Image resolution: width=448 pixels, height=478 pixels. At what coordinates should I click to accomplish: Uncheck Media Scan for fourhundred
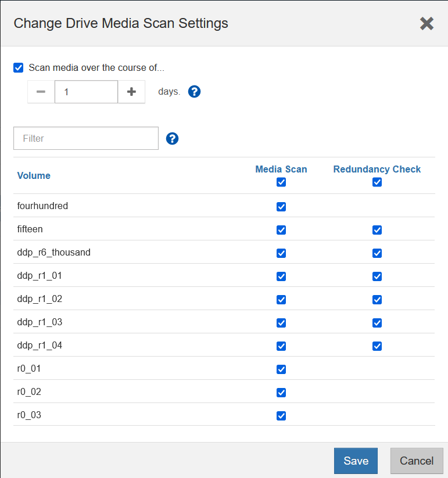281,207
